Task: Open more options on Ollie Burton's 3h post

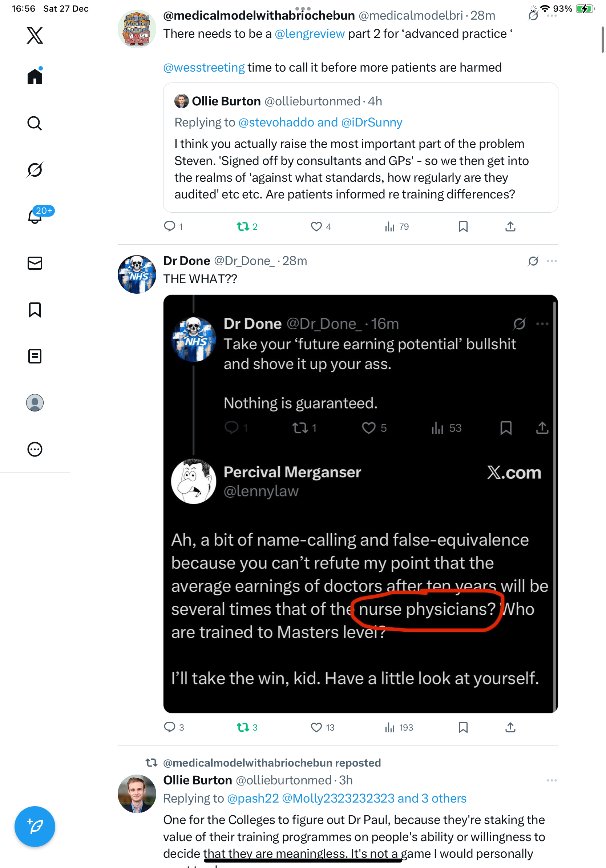Action: coord(552,780)
